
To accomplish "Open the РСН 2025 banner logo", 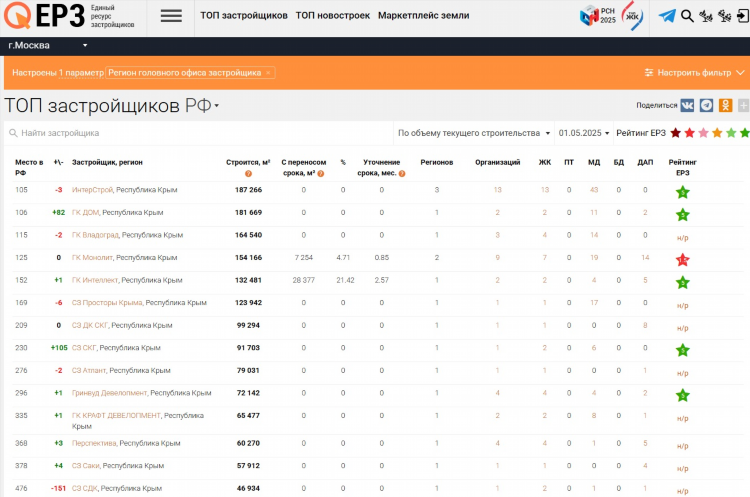I will (x=597, y=16).
